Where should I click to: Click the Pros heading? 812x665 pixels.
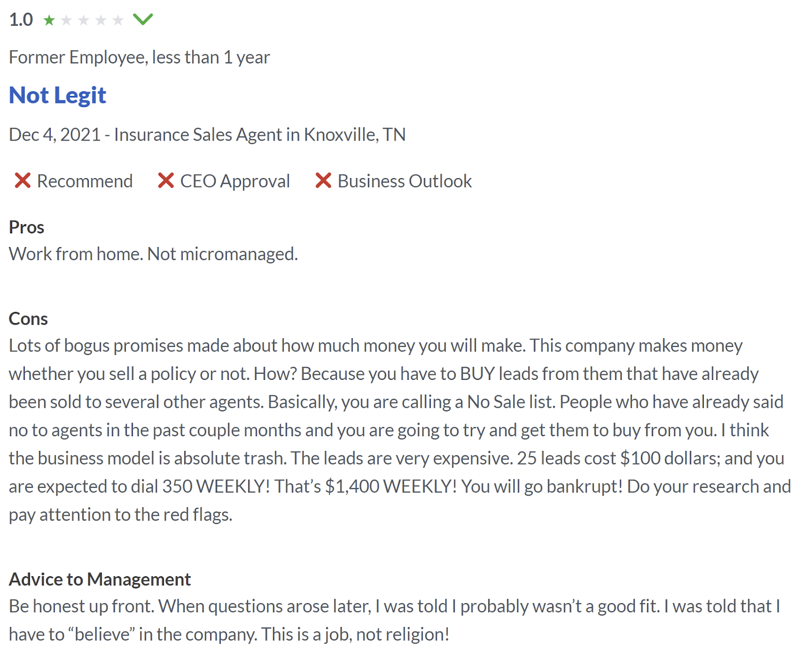26,227
